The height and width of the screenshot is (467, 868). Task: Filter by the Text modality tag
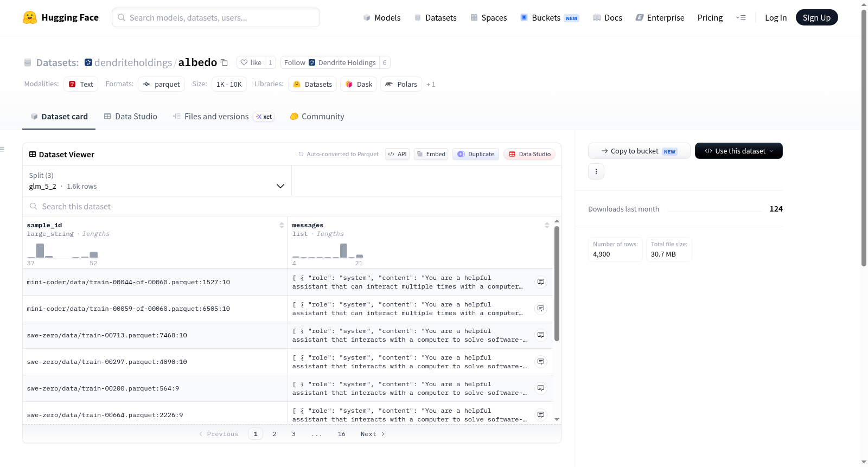[x=81, y=84]
